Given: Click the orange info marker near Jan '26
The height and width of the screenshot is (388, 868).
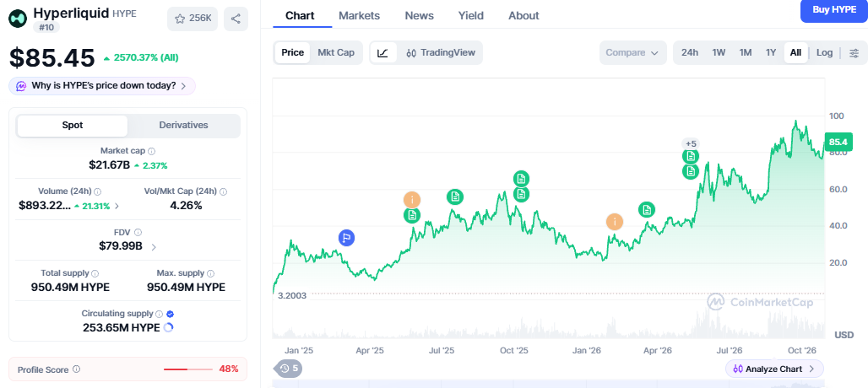Looking at the screenshot, I should pyautogui.click(x=615, y=222).
